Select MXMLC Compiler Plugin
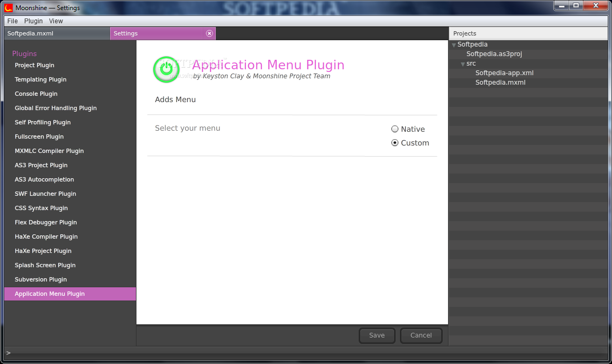Image resolution: width=612 pixels, height=364 pixels. [x=70, y=151]
